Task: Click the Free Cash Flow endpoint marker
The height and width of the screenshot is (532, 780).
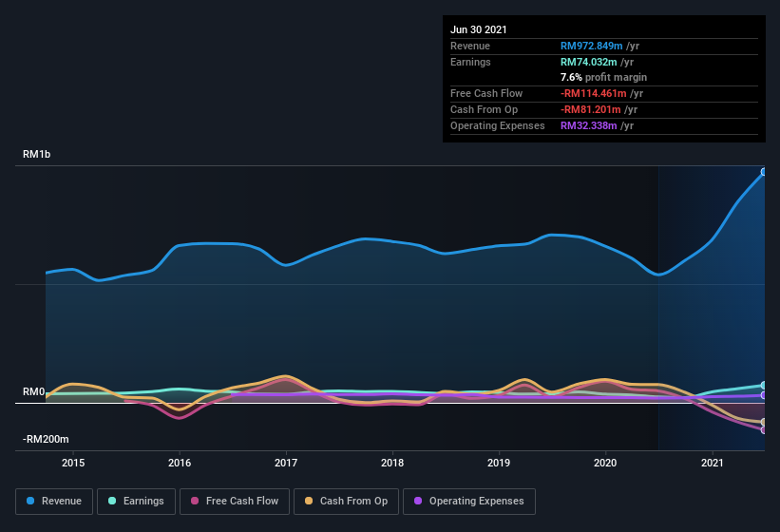Action: tap(764, 430)
